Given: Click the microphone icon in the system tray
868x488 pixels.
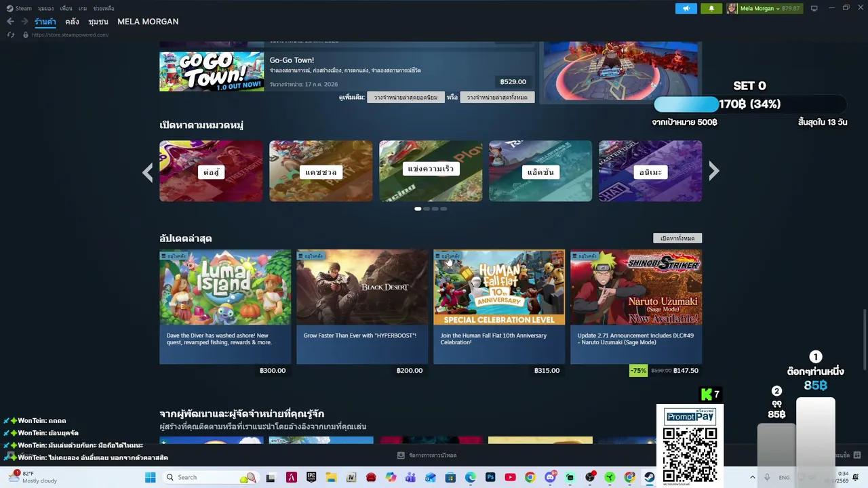Looking at the screenshot, I should (x=767, y=477).
